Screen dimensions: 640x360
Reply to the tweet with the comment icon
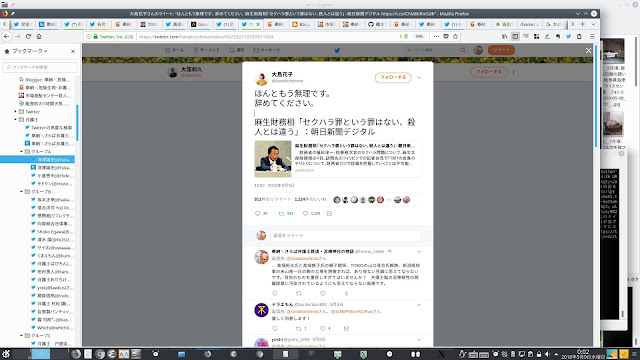click(258, 213)
